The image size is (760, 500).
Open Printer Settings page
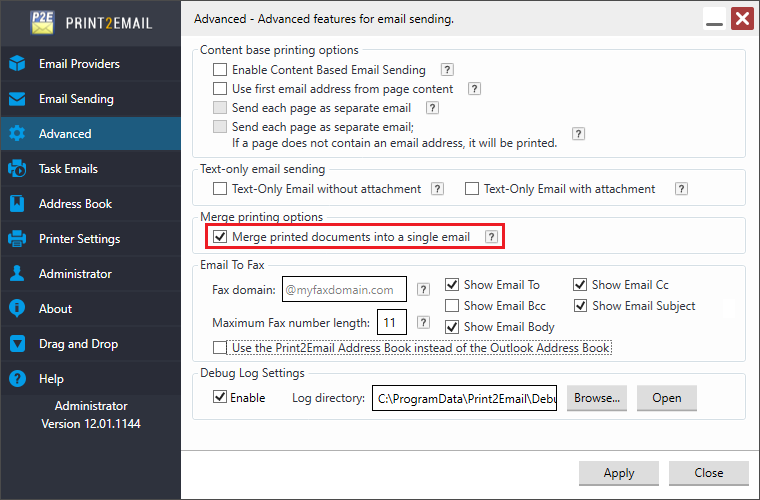coord(91,239)
